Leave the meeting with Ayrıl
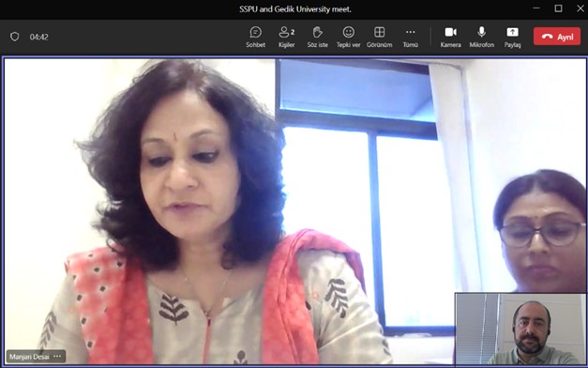This screenshot has width=588, height=368. tap(557, 37)
